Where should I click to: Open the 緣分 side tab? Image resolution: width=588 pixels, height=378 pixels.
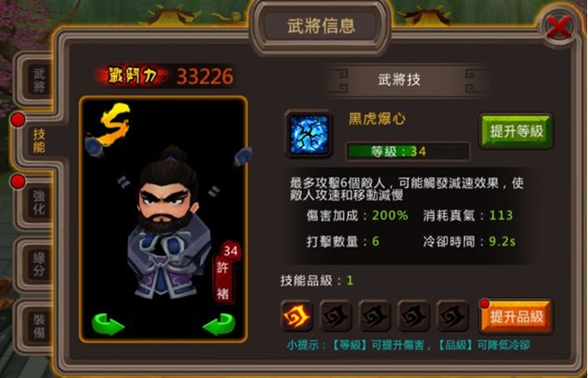pos(39,264)
